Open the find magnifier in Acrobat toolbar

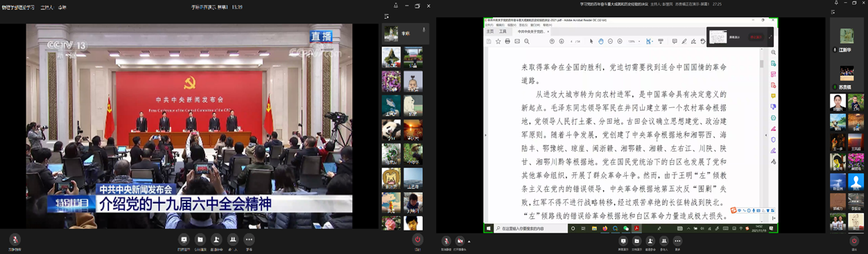[527, 41]
